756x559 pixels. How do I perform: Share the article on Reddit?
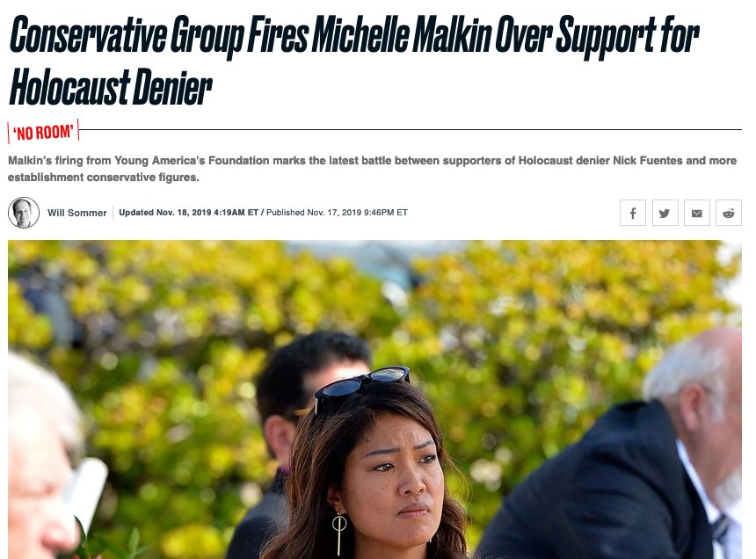click(729, 213)
